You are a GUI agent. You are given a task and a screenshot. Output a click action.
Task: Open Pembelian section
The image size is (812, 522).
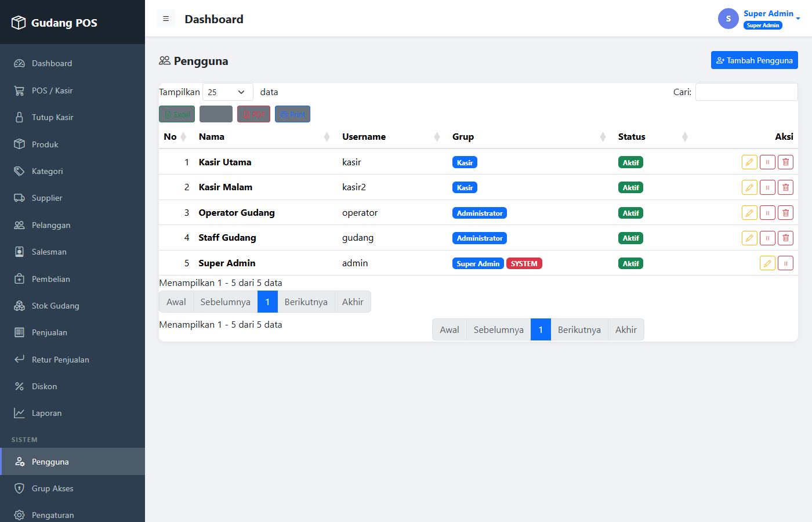tap(72, 279)
